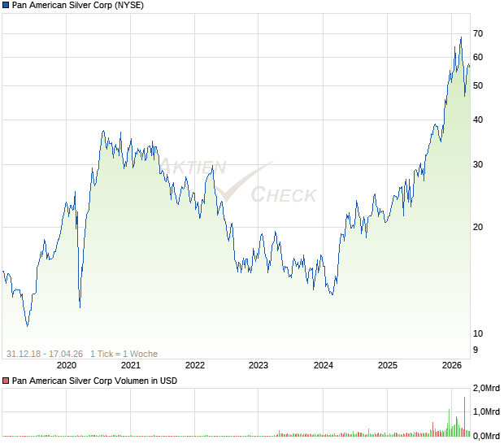
Task: Click the price peak near 70 in 2026
Action: point(461,38)
